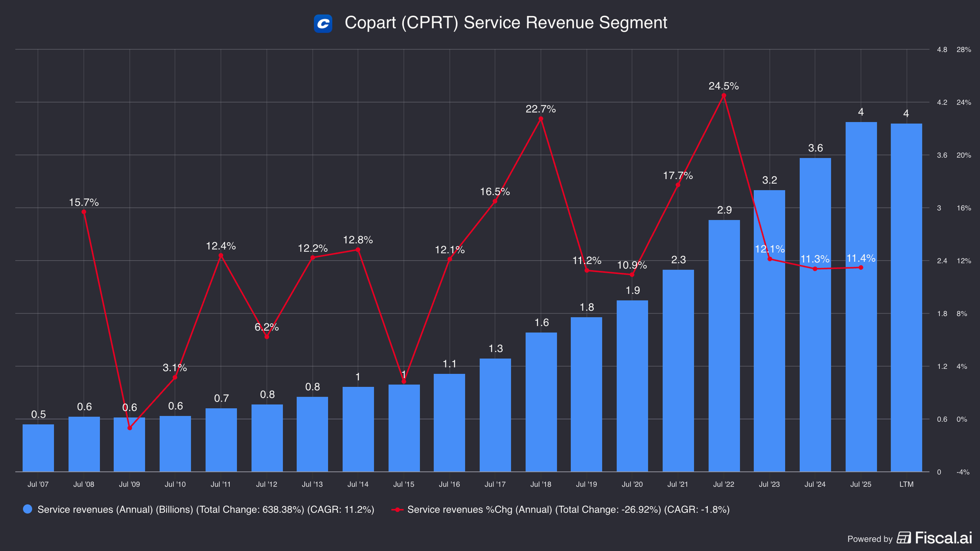Select the Jul '25 revenue bar

pos(861,297)
